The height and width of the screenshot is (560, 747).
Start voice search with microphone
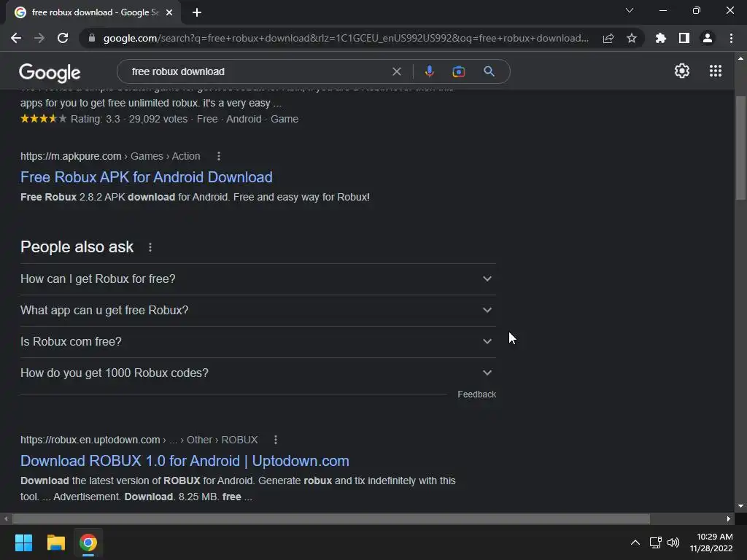tap(429, 71)
